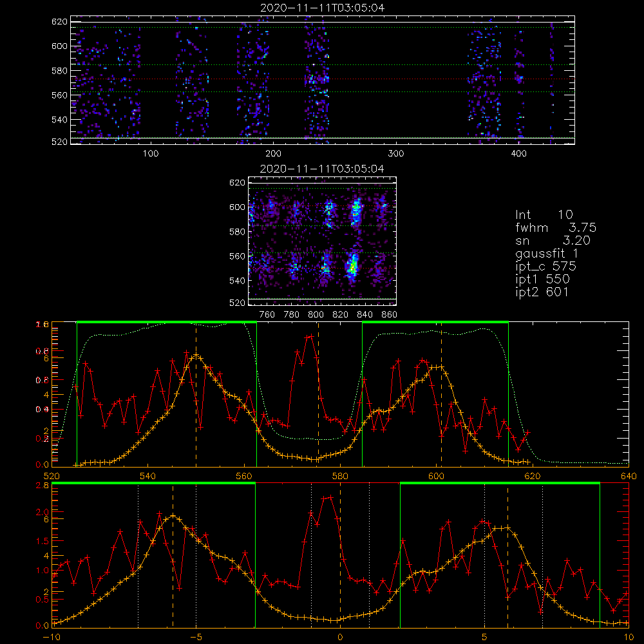Select the 'ipt_c 575' parameter line
The width and height of the screenshot is (644, 644).
pyautogui.click(x=546, y=267)
